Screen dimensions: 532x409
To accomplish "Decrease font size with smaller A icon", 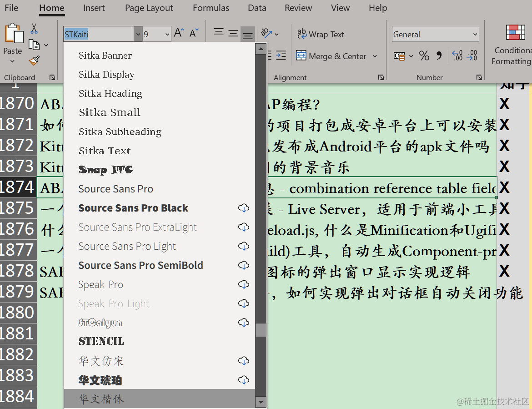I will pyautogui.click(x=194, y=33).
